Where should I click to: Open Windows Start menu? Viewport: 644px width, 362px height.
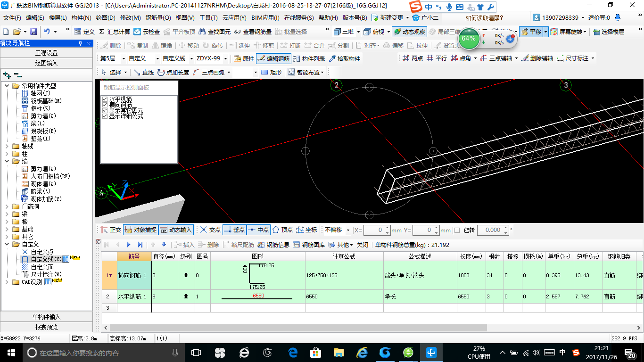(x=11, y=352)
